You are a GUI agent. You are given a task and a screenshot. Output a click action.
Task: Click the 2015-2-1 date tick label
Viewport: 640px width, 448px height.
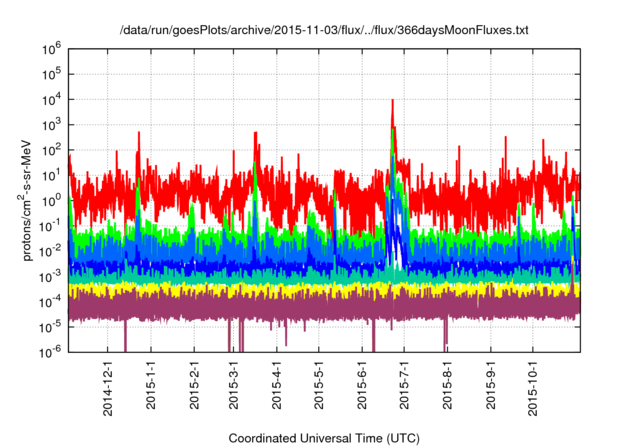pyautogui.click(x=194, y=385)
